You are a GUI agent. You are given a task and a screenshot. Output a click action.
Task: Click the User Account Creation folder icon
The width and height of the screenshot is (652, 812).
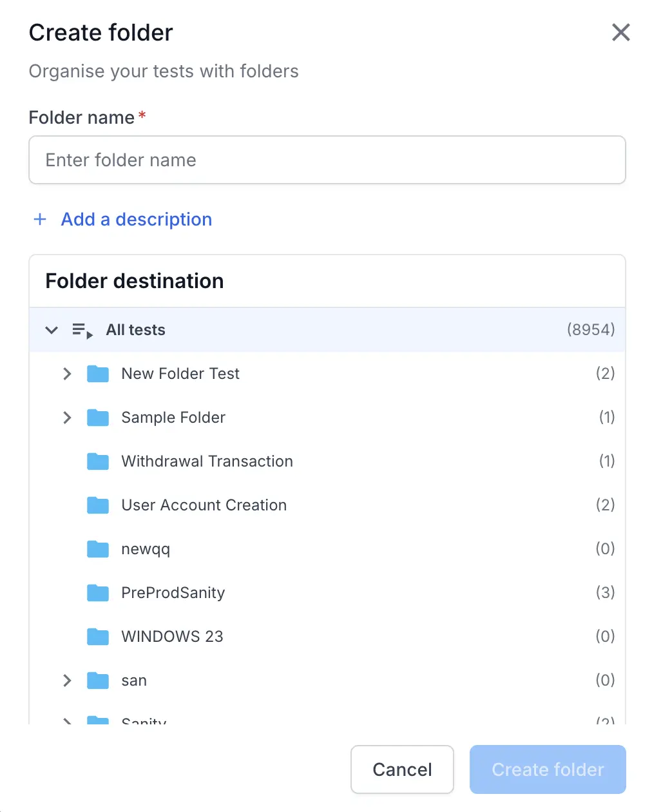[x=98, y=505]
